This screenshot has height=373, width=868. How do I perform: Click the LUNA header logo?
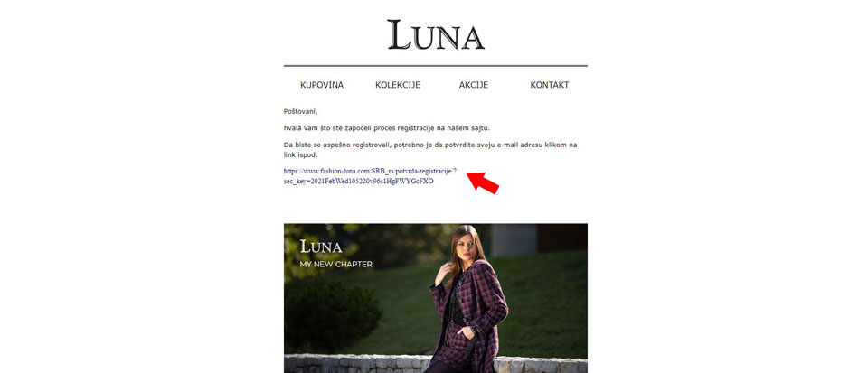coord(436,35)
